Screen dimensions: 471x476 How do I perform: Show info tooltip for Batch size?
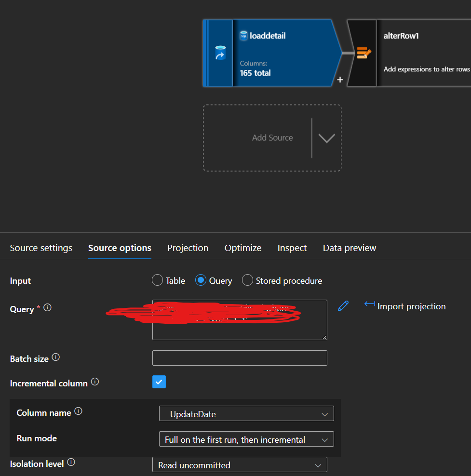pos(55,357)
